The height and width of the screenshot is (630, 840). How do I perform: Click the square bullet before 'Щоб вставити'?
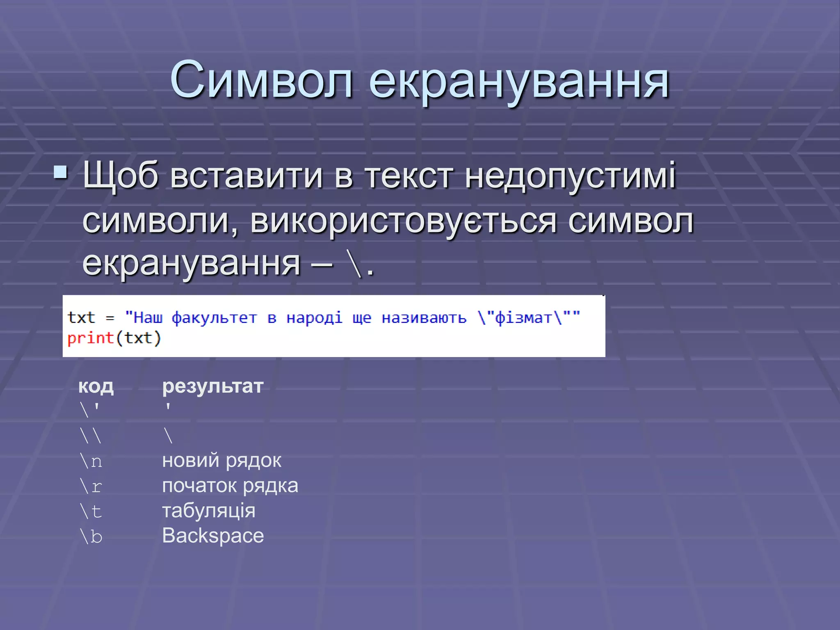(x=61, y=173)
